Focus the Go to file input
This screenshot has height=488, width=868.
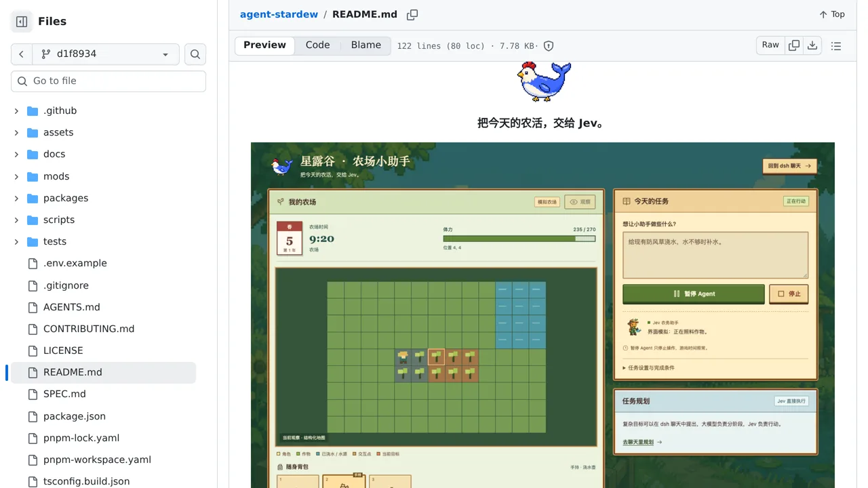pos(108,81)
